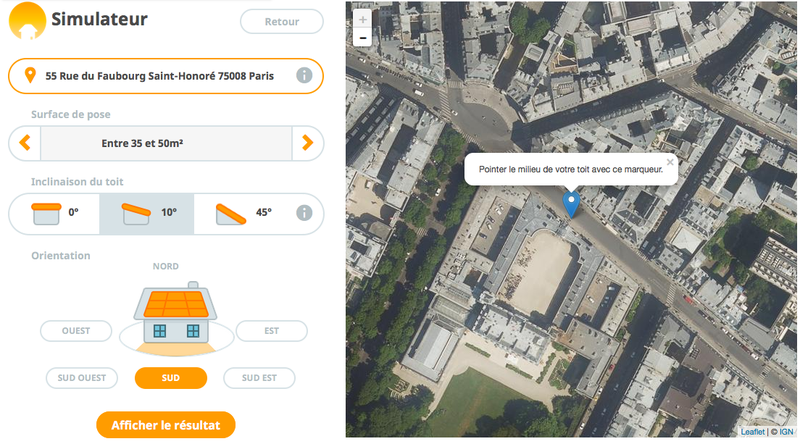Click the address input field
The height and width of the screenshot is (444, 800).
[x=165, y=76]
